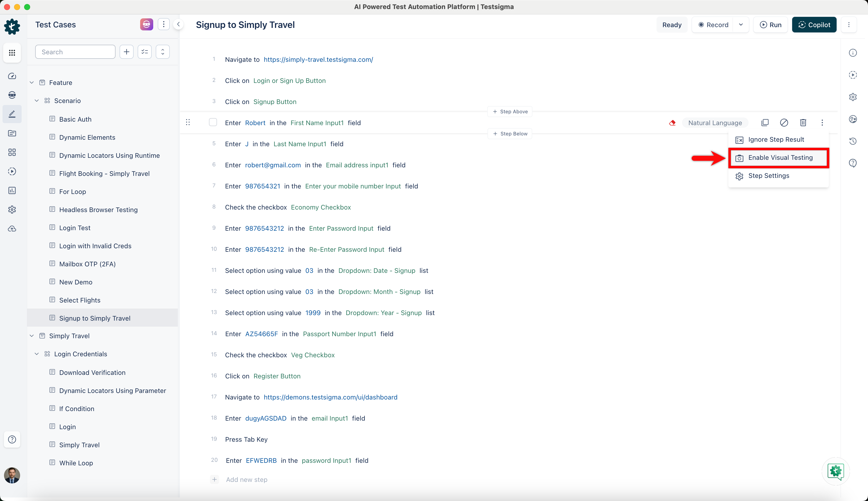Image resolution: width=868 pixels, height=501 pixels.
Task: Open the test development pencil icon
Action: pyautogui.click(x=12, y=114)
